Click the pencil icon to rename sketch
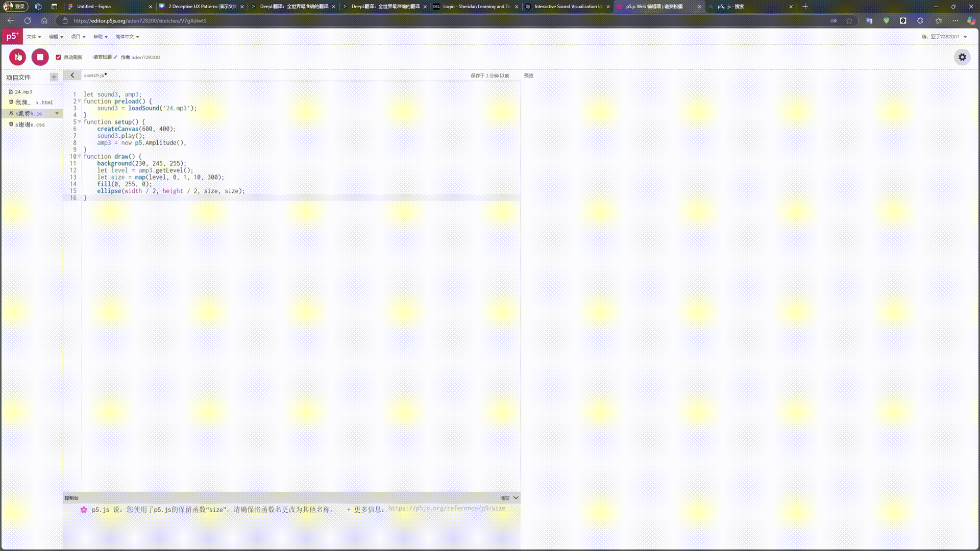980x551 pixels. tap(115, 57)
